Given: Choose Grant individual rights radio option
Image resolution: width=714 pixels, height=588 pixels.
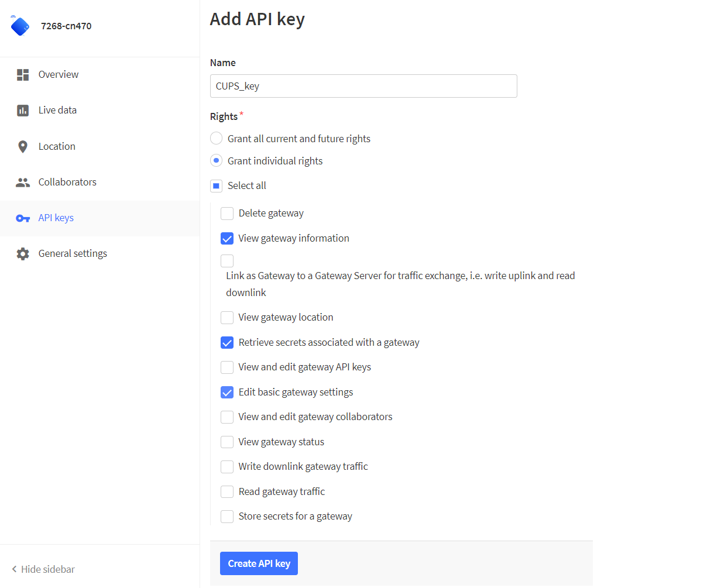Looking at the screenshot, I should point(217,161).
